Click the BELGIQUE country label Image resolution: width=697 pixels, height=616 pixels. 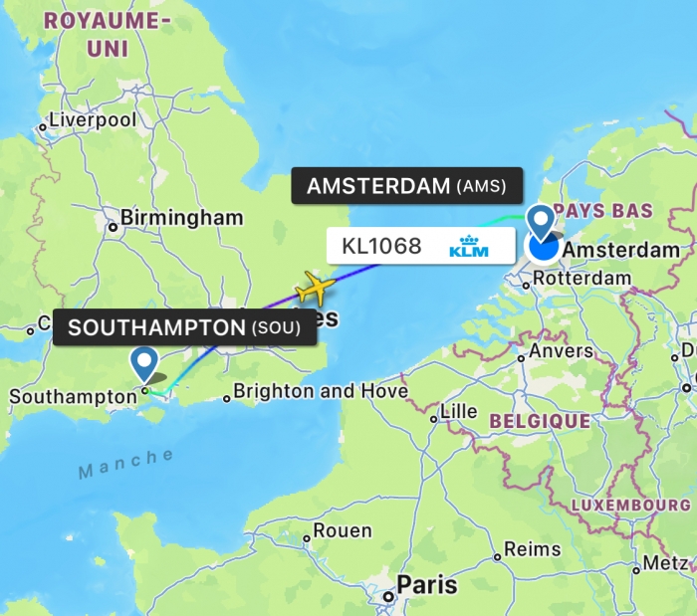click(540, 421)
